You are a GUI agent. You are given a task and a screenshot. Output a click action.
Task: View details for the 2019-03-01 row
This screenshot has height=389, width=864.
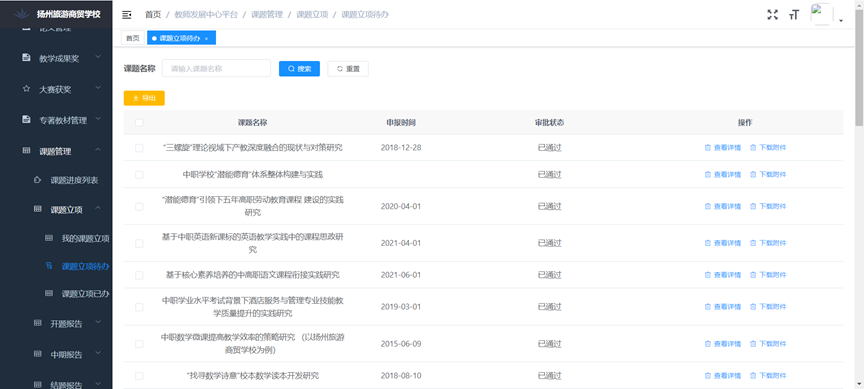pyautogui.click(x=723, y=307)
